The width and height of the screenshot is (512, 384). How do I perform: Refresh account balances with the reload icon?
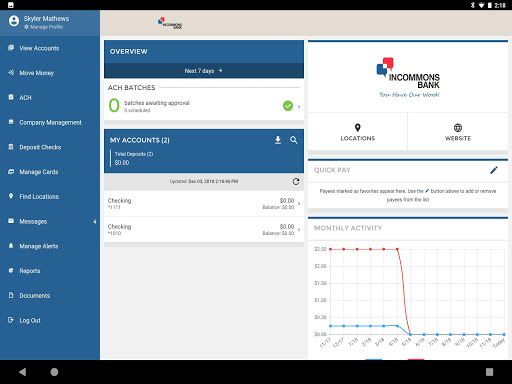tap(296, 181)
